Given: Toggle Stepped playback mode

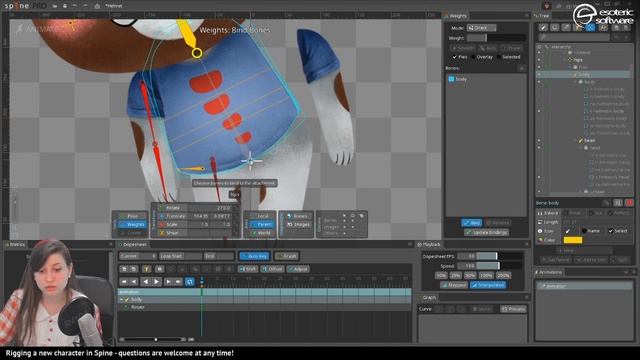Looking at the screenshot, I should click(x=453, y=285).
